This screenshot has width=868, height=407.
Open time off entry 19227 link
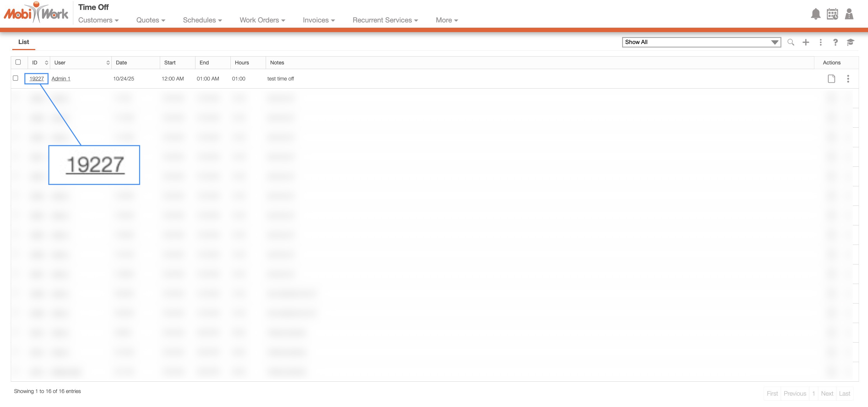click(x=36, y=79)
